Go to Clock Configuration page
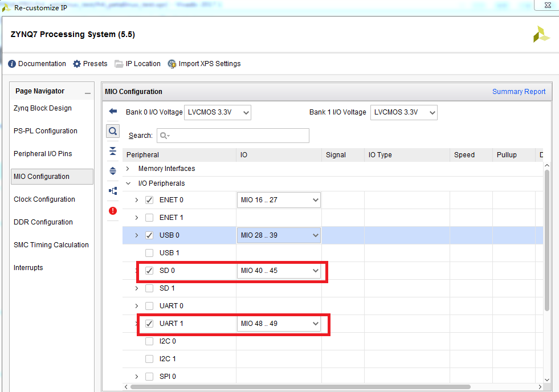The width and height of the screenshot is (559, 392). pyautogui.click(x=44, y=199)
